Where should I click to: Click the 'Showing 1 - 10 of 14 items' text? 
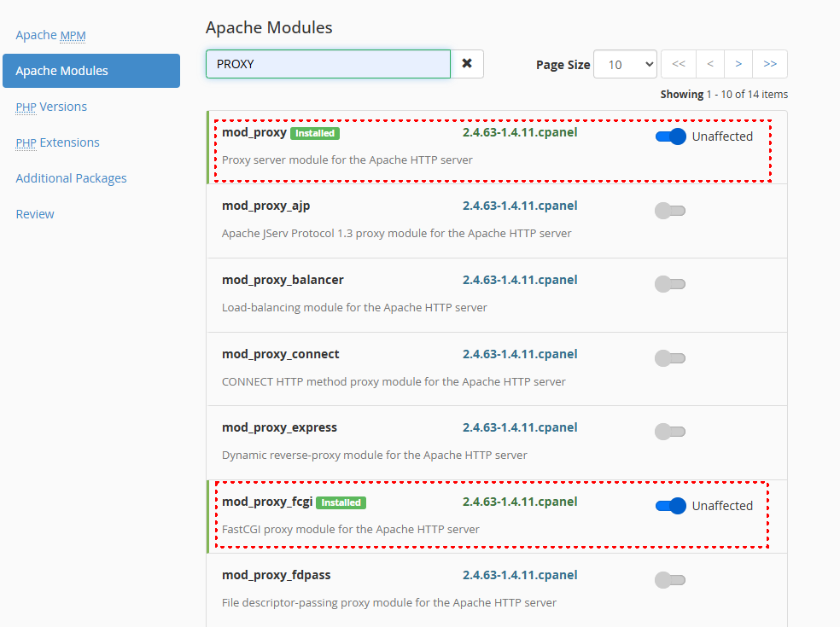coord(724,94)
